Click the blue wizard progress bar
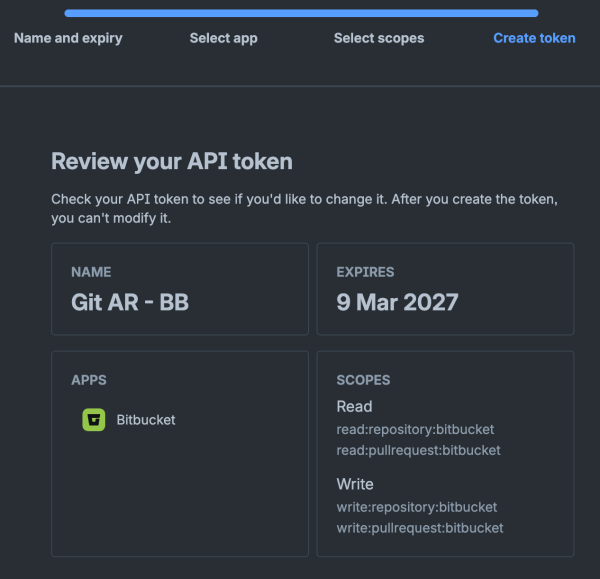This screenshot has height=579, width=600. tap(301, 13)
